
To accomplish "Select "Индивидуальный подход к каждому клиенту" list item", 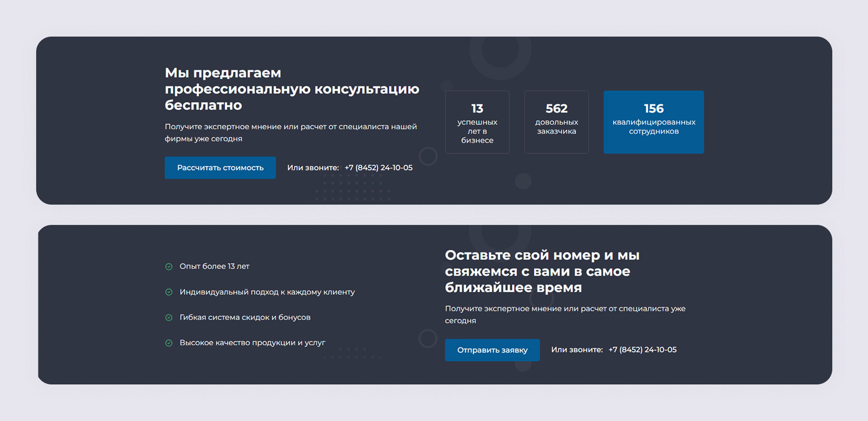I will click(267, 292).
